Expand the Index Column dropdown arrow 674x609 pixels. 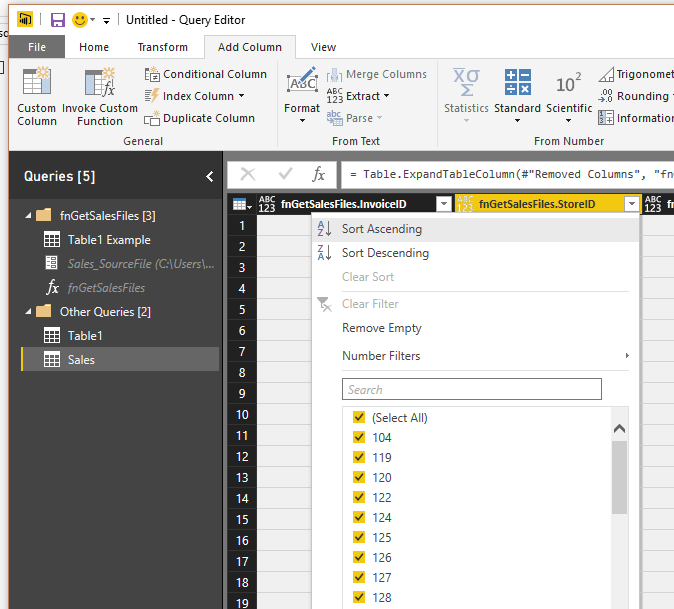click(241, 96)
